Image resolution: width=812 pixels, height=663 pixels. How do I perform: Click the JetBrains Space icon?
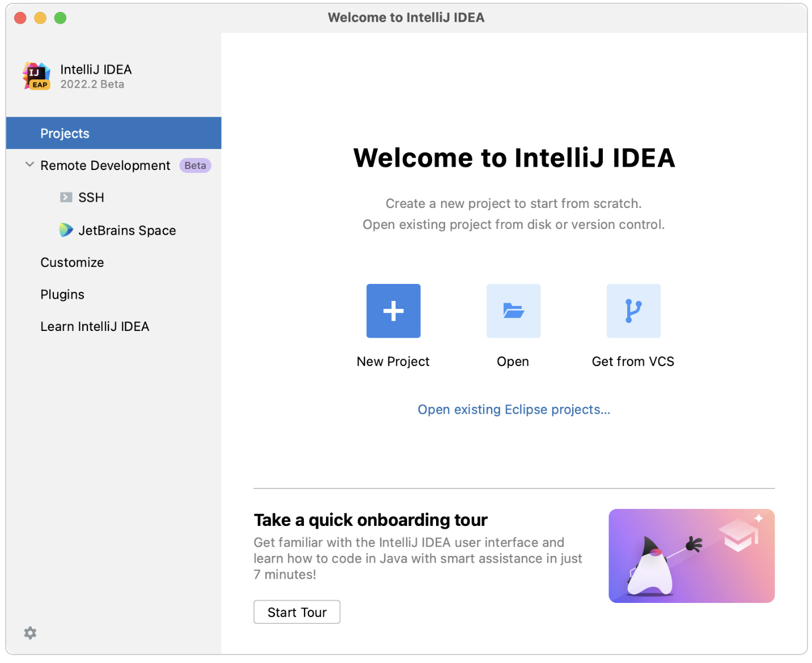click(x=65, y=230)
